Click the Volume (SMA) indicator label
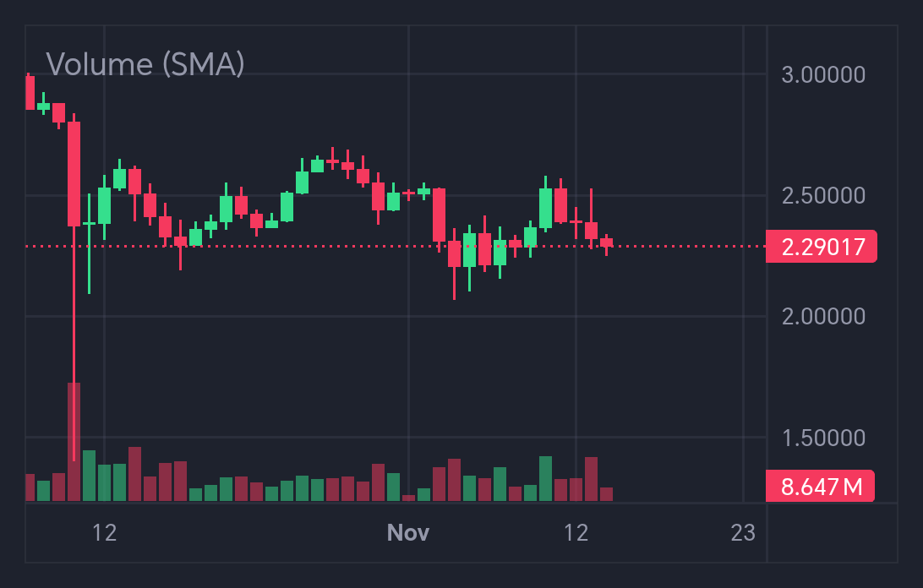 click(145, 64)
